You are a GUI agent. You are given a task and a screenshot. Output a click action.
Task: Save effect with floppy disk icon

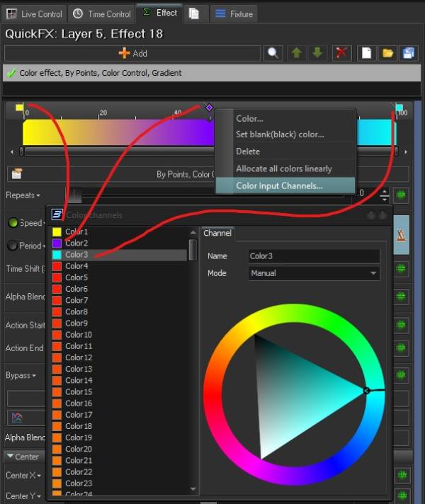[x=408, y=53]
